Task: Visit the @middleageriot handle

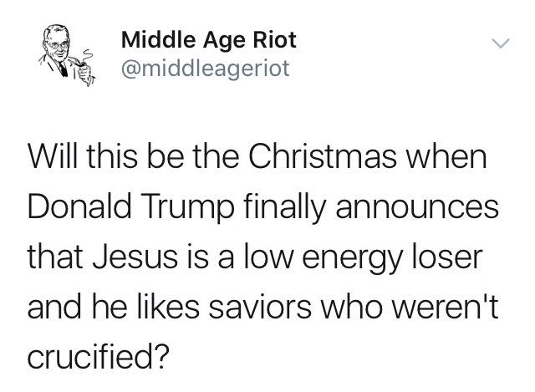Action: pos(206,69)
